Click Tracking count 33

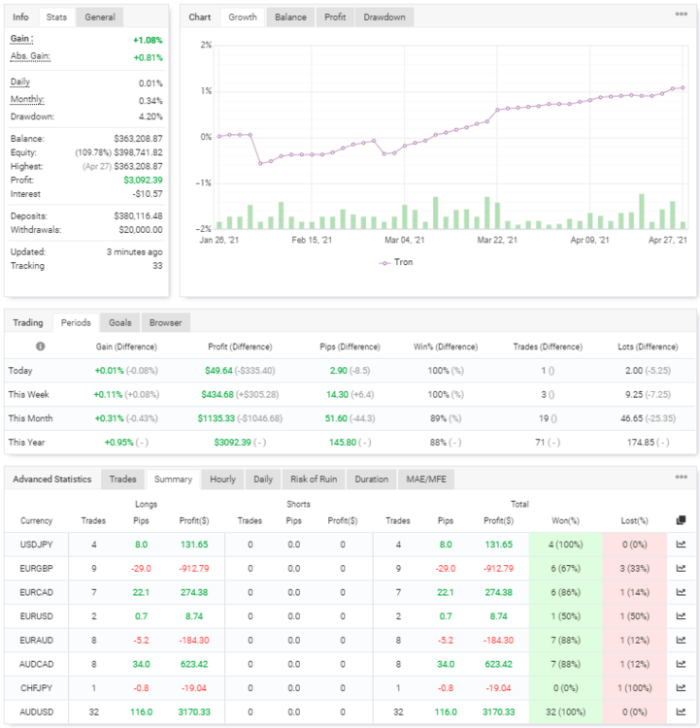click(158, 266)
